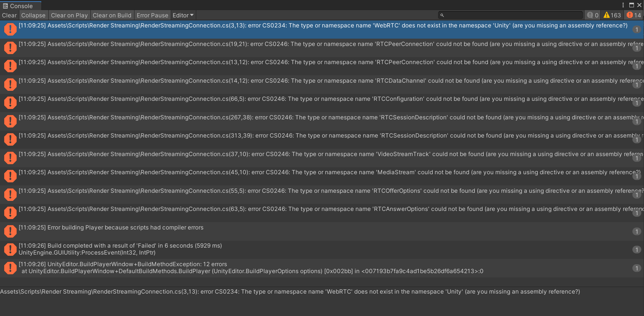Enable the Collapse toggle

pyautogui.click(x=33, y=15)
